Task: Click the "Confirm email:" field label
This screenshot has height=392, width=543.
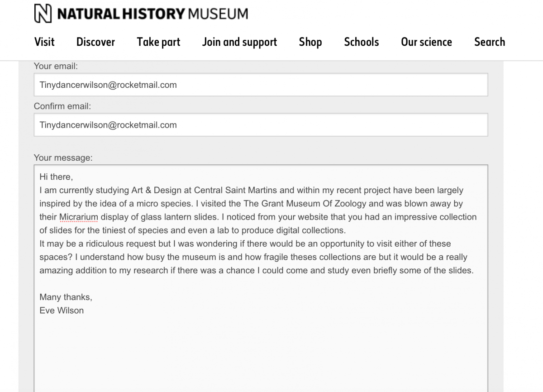Action: pyautogui.click(x=62, y=106)
